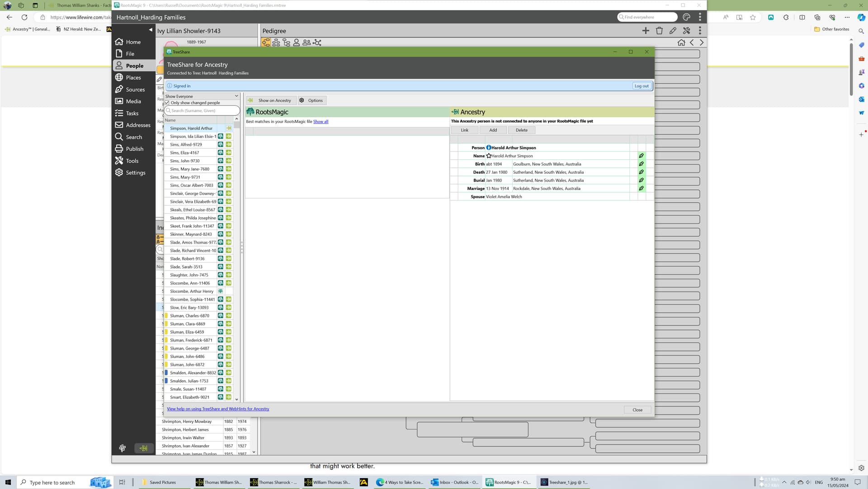Image resolution: width=868 pixels, height=489 pixels.
Task: Toggle Only show changed people checkbox
Action: pos(167,103)
